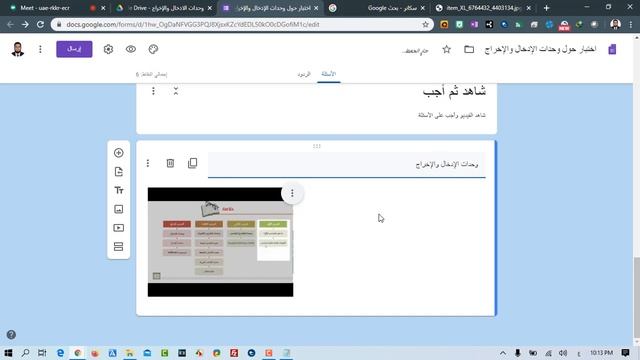The height and width of the screenshot is (360, 640).
Task: Move form to folder icon
Action: click(x=469, y=49)
